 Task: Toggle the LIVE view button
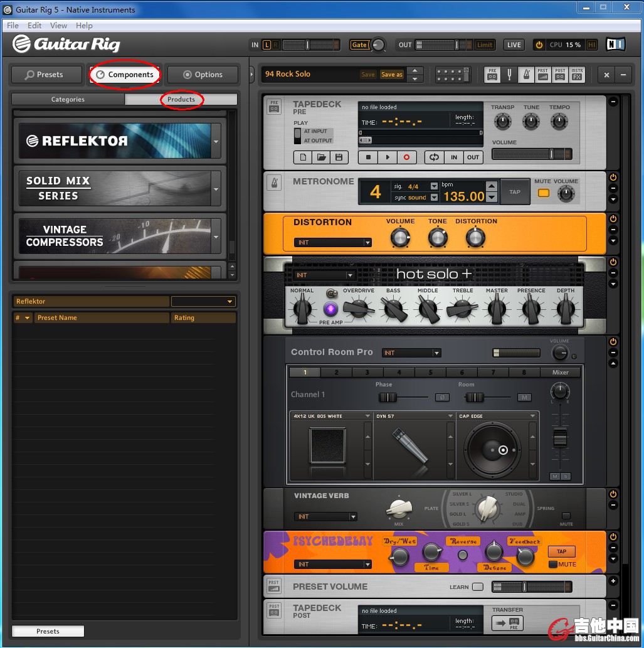(514, 45)
